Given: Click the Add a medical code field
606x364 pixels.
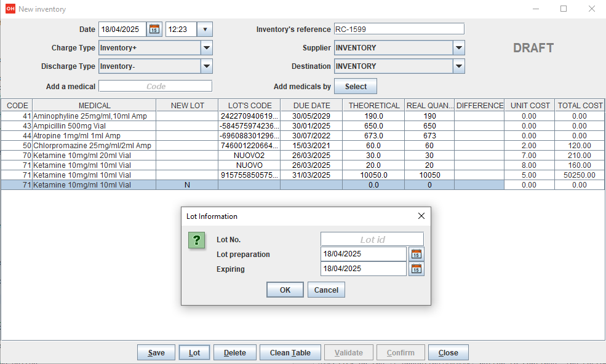Looking at the screenshot, I should point(155,86).
